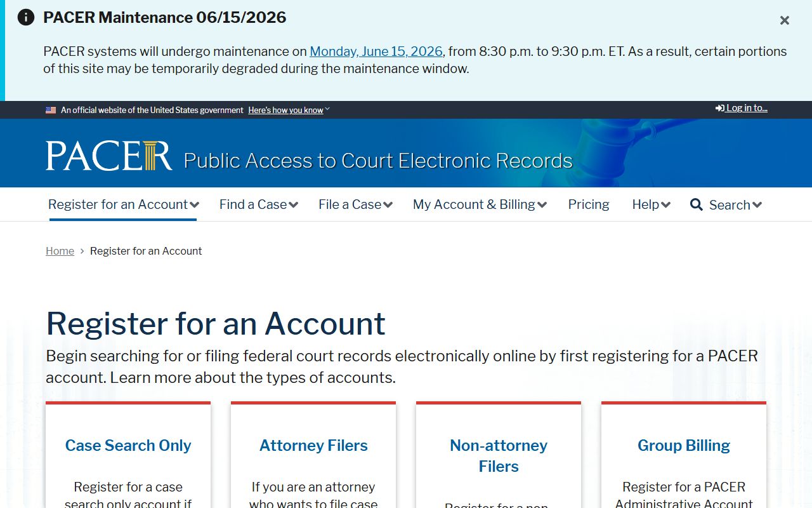This screenshot has width=812, height=508.
Task: Click the Register for an Account breadcrumb text
Action: tap(146, 251)
